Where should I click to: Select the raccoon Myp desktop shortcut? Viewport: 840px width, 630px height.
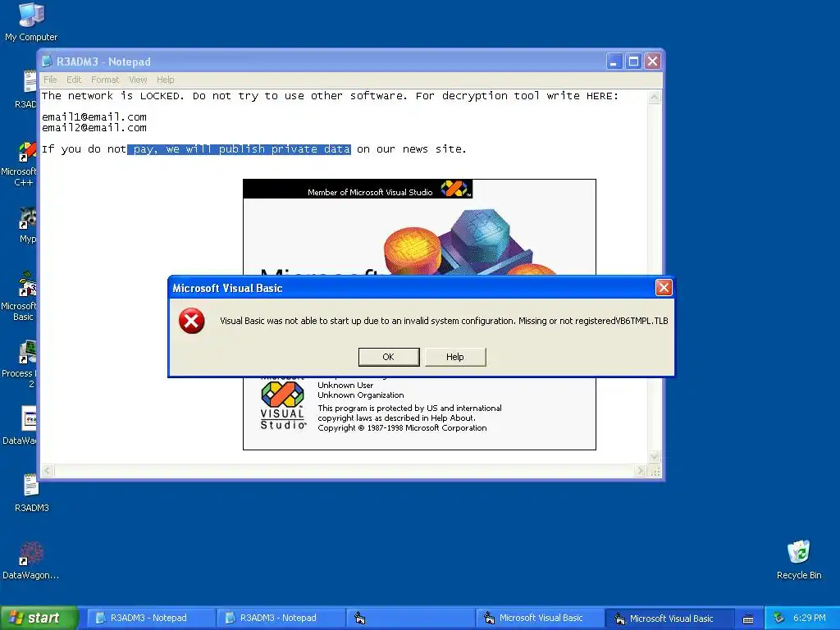pyautogui.click(x=27, y=225)
